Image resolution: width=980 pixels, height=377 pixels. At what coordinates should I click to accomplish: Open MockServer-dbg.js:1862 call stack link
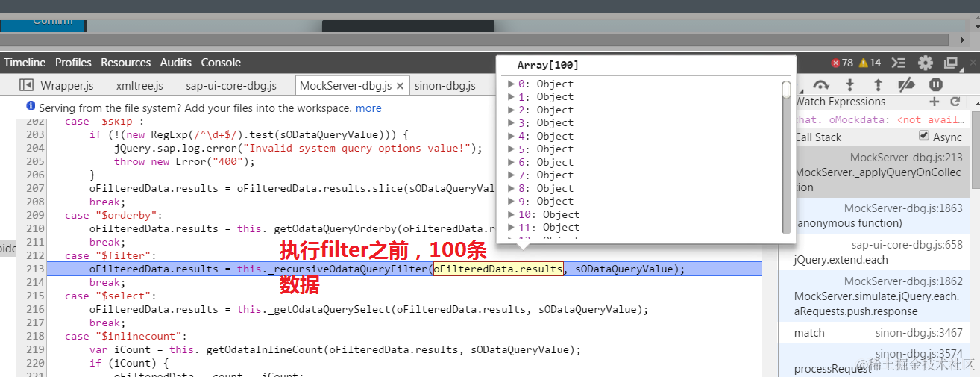pyautogui.click(x=903, y=281)
